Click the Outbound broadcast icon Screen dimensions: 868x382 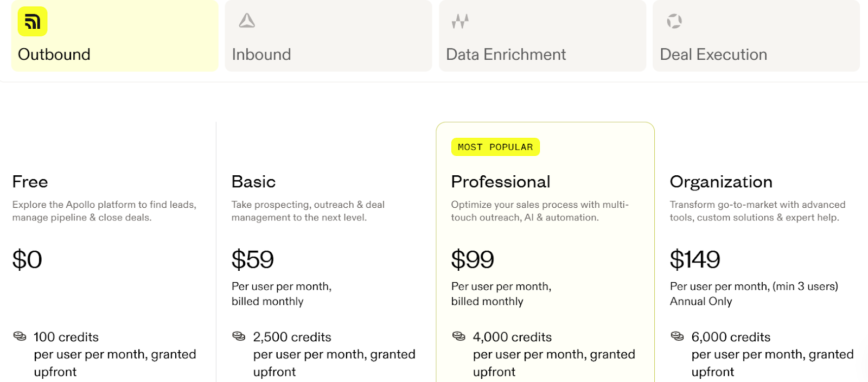pyautogui.click(x=33, y=22)
